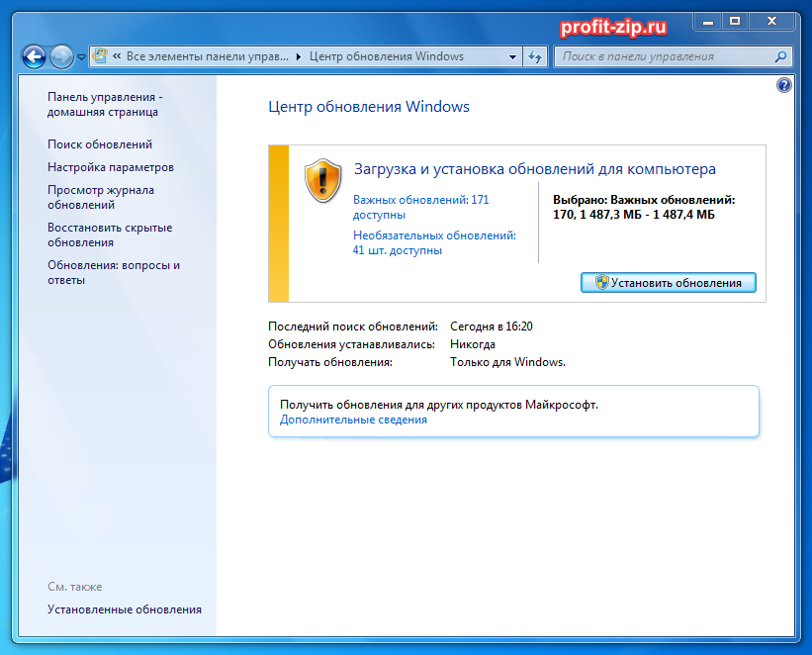
Task: Click "Получить обновления для других продуктов Майкрософт."
Action: [x=438, y=405]
